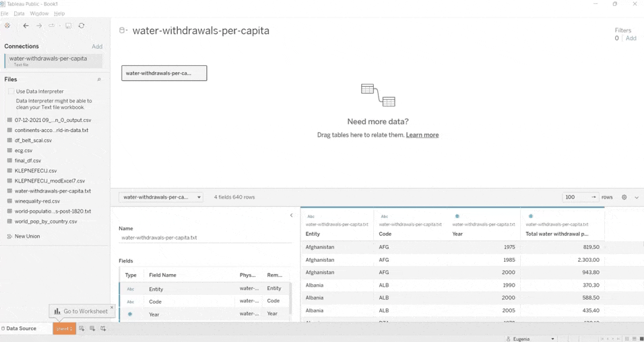Click the New Dashboard icon

(x=92, y=329)
